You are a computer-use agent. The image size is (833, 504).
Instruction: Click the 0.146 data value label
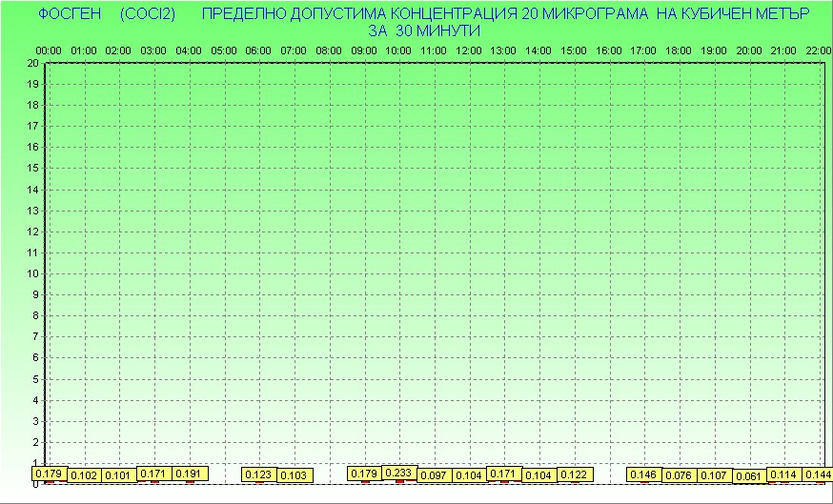643,474
